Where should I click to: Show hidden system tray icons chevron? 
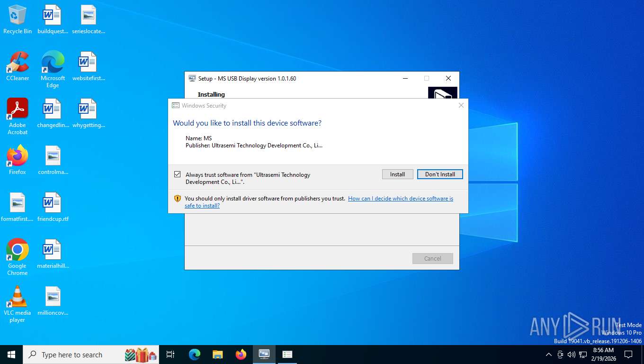coord(549,355)
